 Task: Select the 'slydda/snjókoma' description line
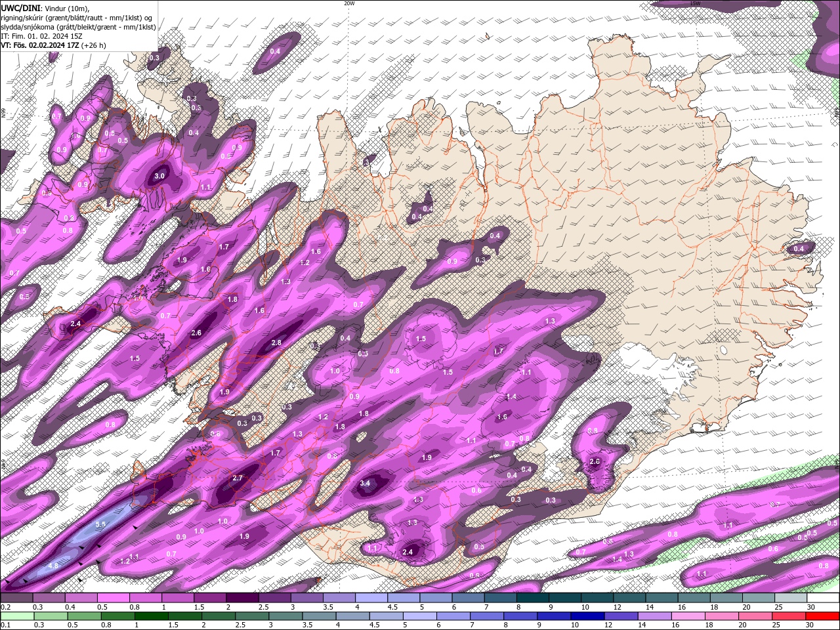coord(78,27)
